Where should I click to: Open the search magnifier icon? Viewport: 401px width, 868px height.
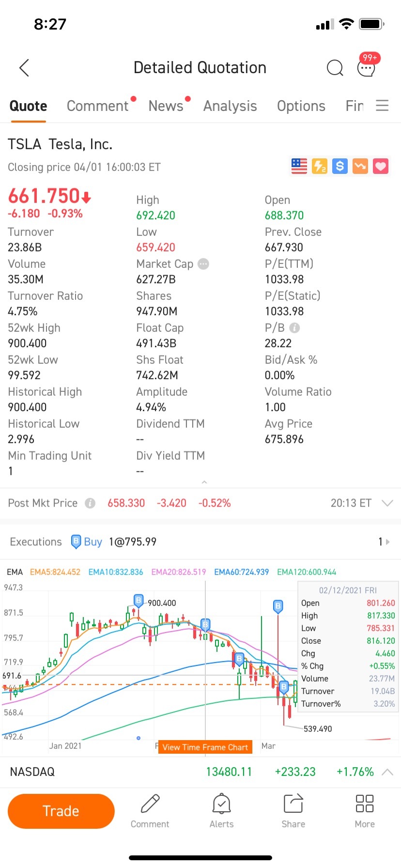tap(335, 68)
